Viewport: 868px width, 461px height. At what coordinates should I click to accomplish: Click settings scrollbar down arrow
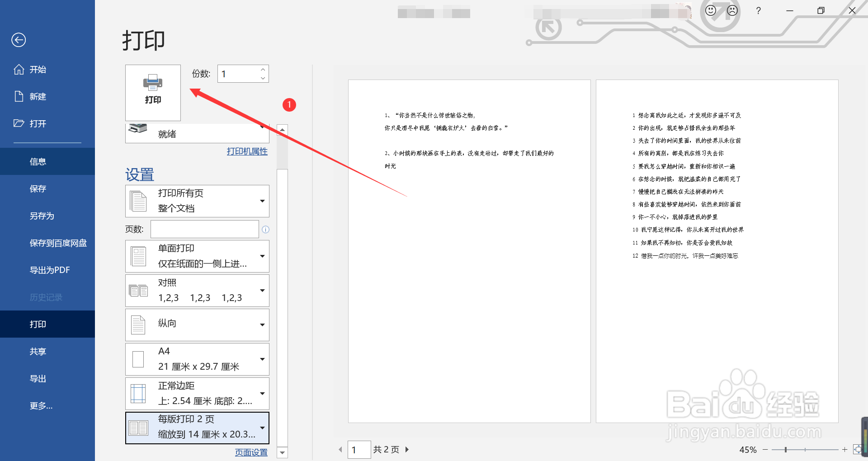pos(282,452)
